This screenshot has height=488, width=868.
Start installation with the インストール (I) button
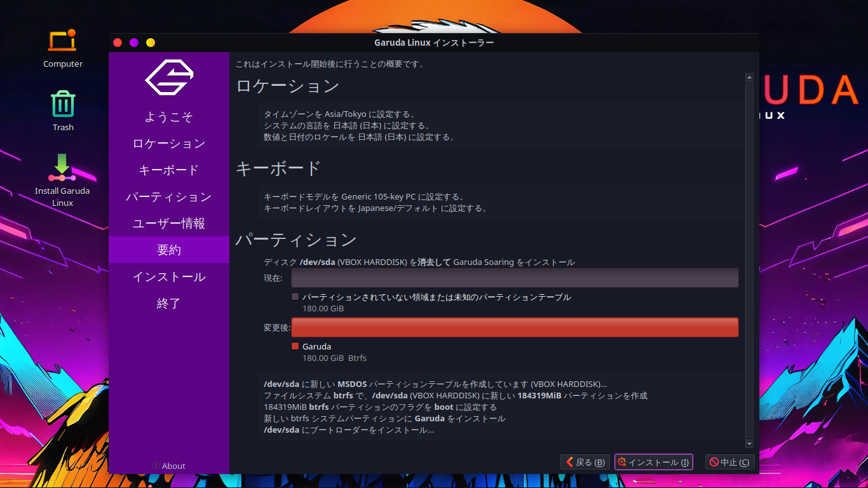pos(653,463)
